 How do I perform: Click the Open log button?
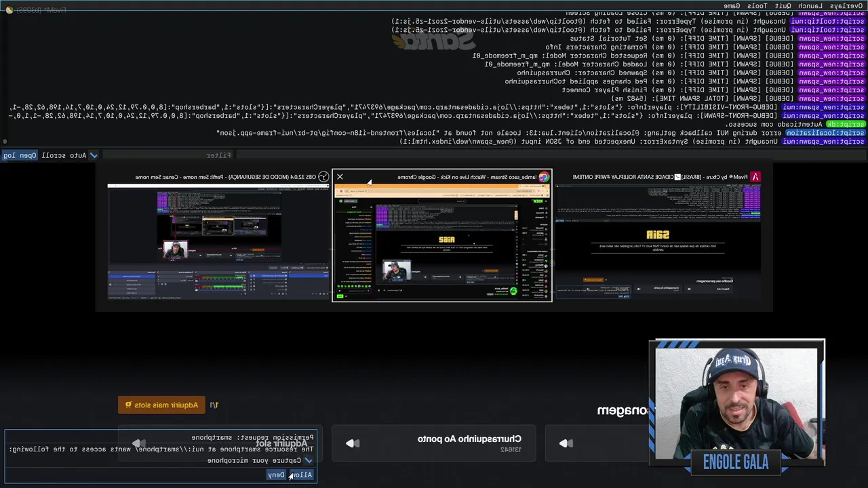click(20, 155)
